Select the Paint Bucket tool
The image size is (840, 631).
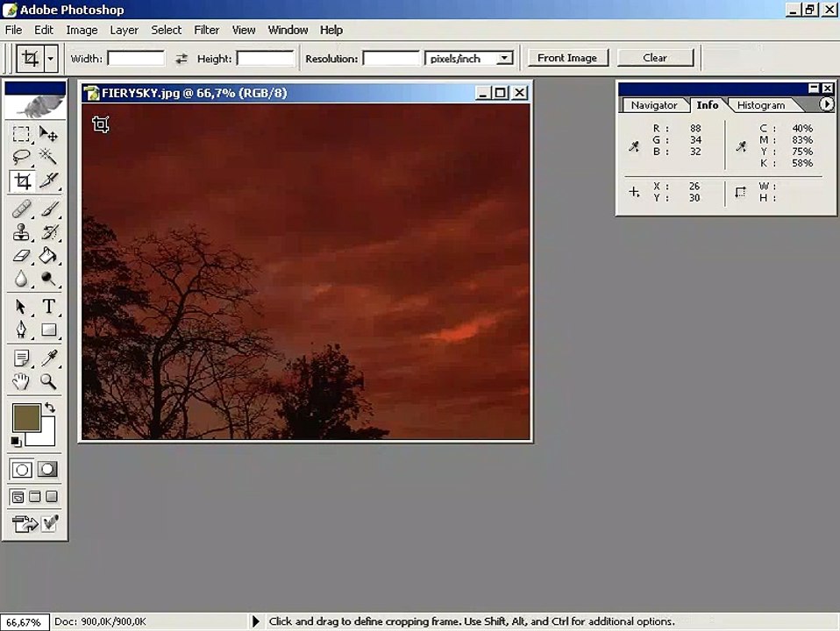[48, 256]
